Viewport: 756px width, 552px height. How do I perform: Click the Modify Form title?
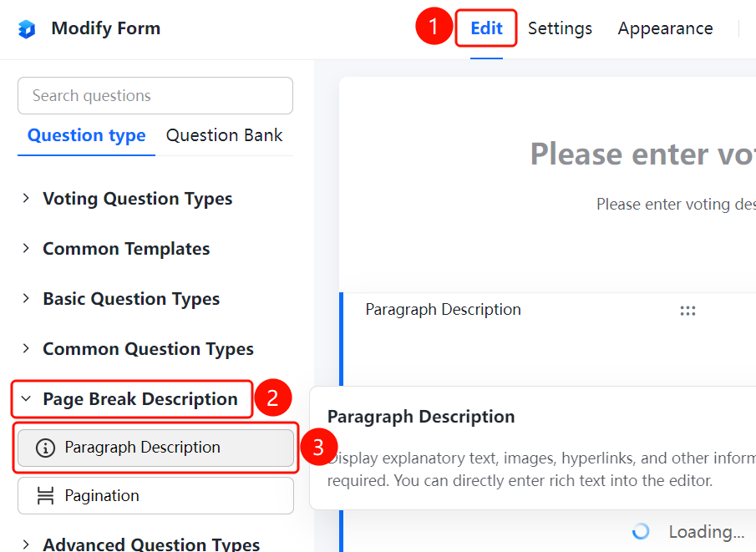(106, 28)
